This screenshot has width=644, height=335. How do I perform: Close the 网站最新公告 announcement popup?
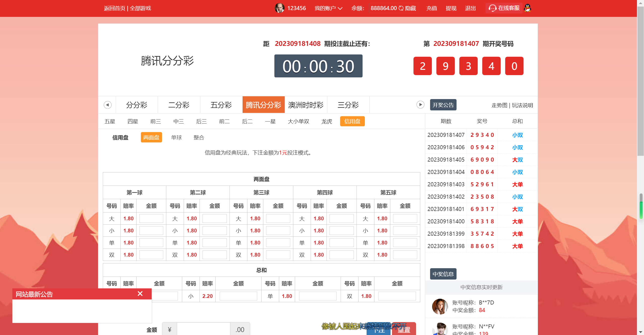[x=140, y=293]
